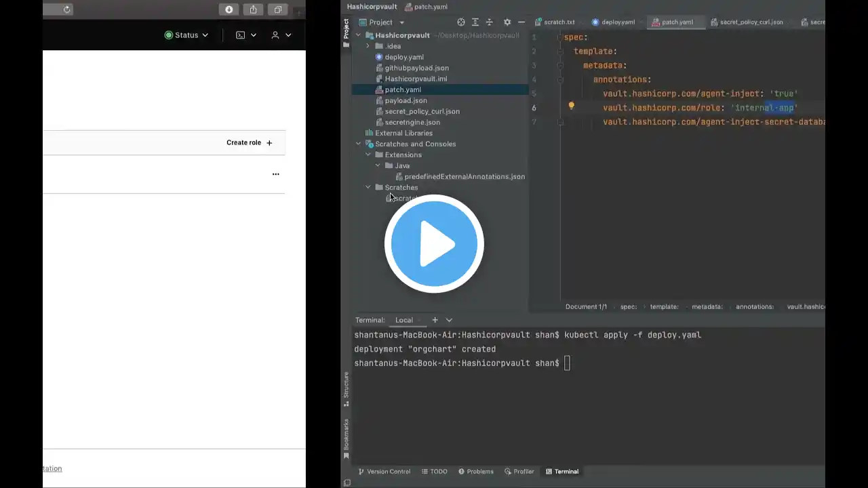Click the Safari share icon
The image size is (868, 488).
253,9
